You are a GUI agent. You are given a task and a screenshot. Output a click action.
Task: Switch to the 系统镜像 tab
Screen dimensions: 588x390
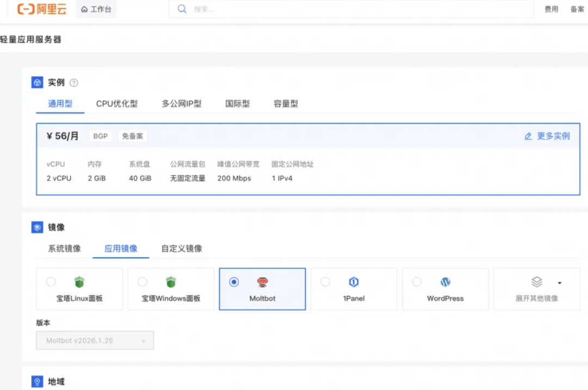pyautogui.click(x=64, y=248)
